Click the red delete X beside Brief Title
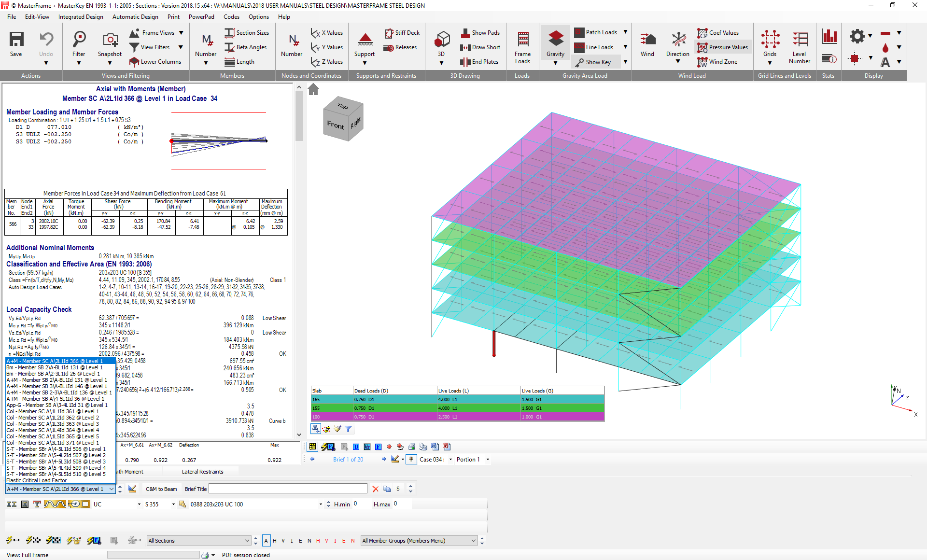 coord(375,489)
